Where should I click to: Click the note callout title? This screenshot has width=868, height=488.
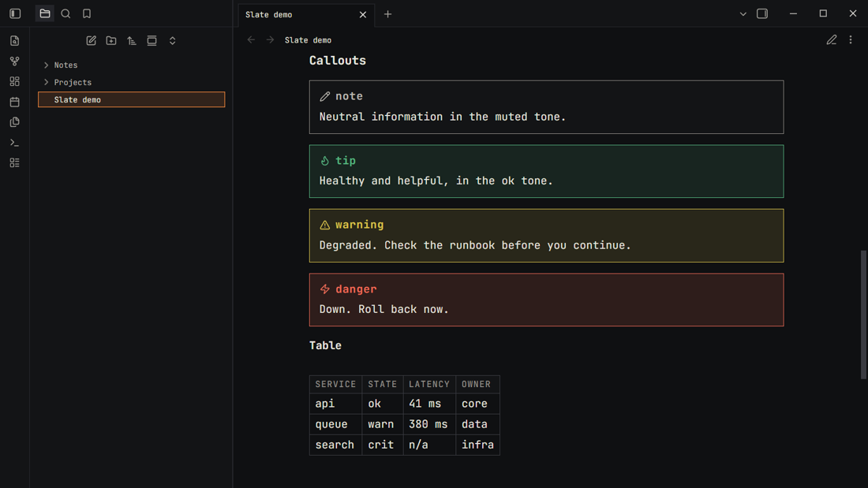click(x=349, y=96)
